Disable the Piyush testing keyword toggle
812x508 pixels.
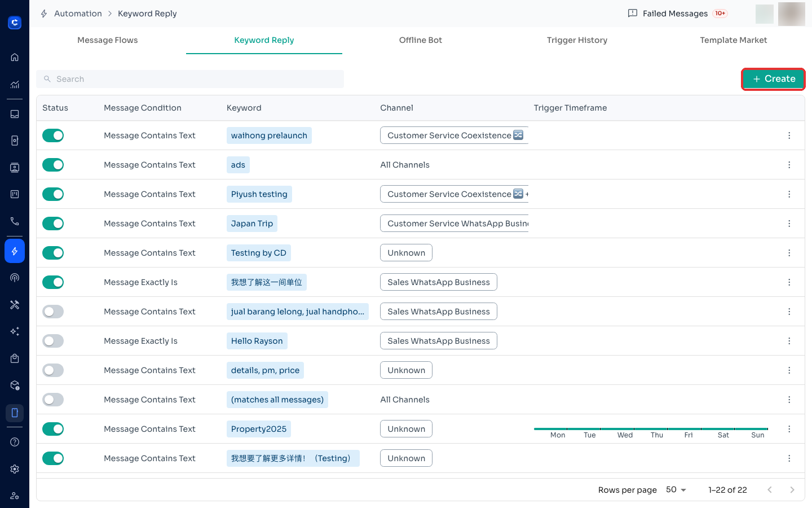tap(53, 194)
